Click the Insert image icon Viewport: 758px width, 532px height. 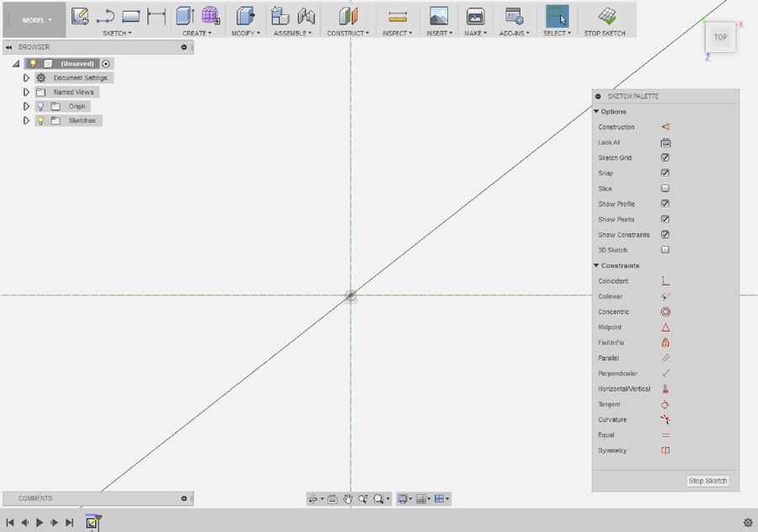[x=439, y=16]
